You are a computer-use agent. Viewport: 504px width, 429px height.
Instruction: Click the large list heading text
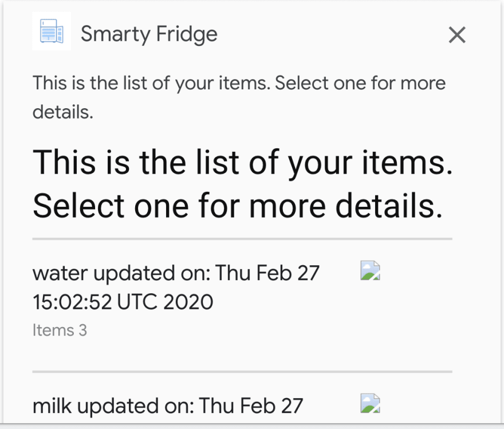243,184
